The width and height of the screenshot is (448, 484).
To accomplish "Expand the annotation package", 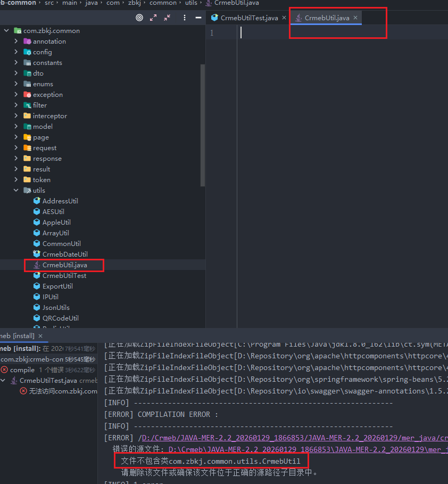I will click(16, 42).
